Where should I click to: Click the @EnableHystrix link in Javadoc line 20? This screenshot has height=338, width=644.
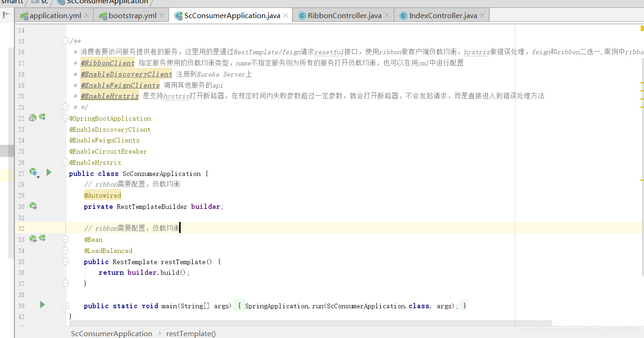point(110,96)
